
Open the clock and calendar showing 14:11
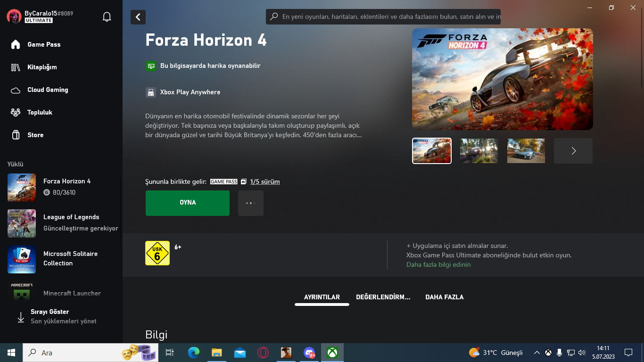click(x=603, y=353)
